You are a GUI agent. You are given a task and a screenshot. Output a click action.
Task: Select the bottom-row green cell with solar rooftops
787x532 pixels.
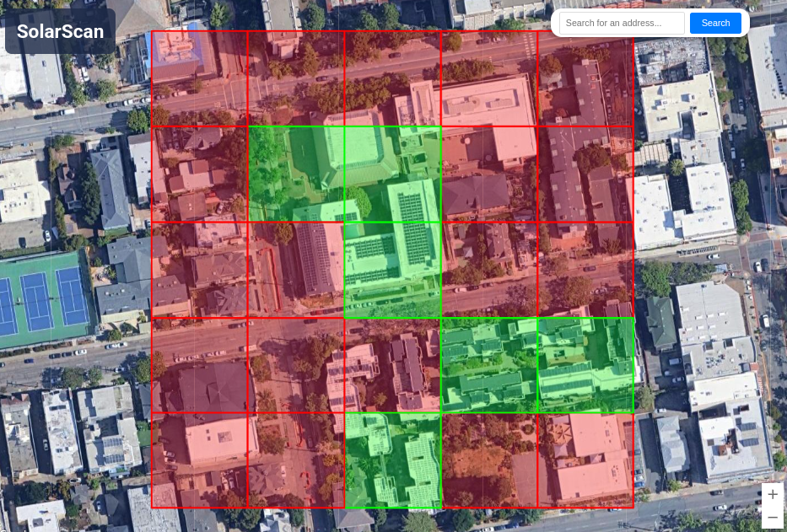(392, 460)
